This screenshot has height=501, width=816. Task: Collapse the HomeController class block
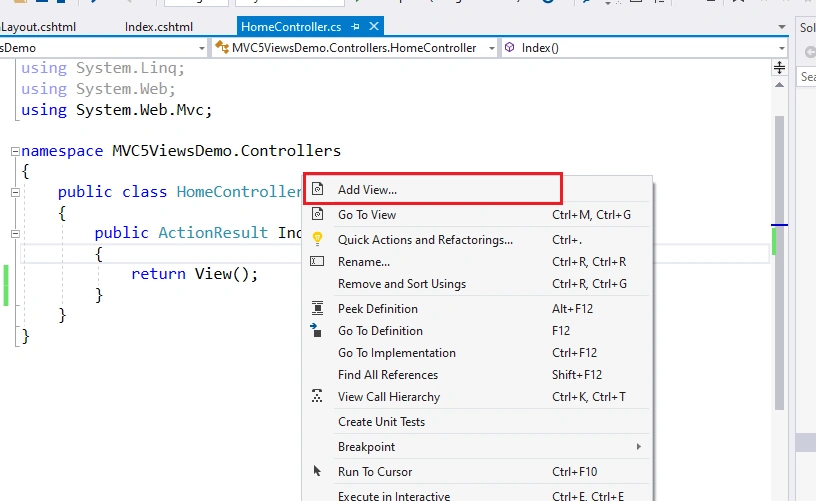pos(15,192)
